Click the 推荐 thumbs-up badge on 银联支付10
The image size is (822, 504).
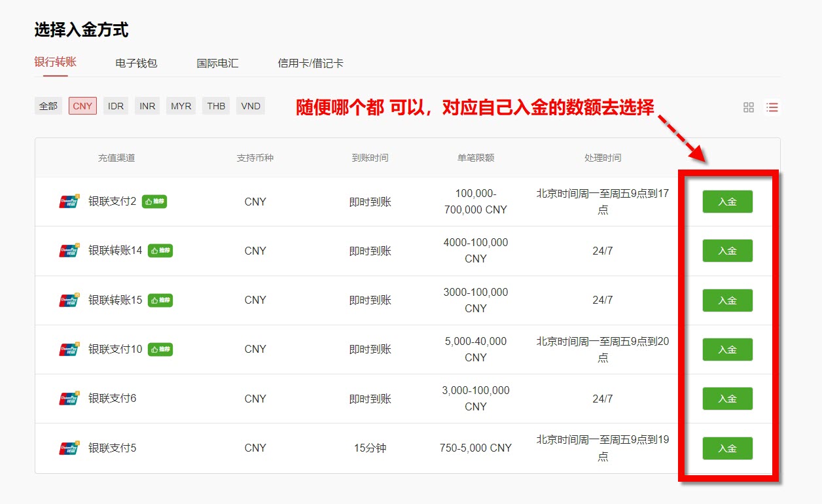(161, 349)
